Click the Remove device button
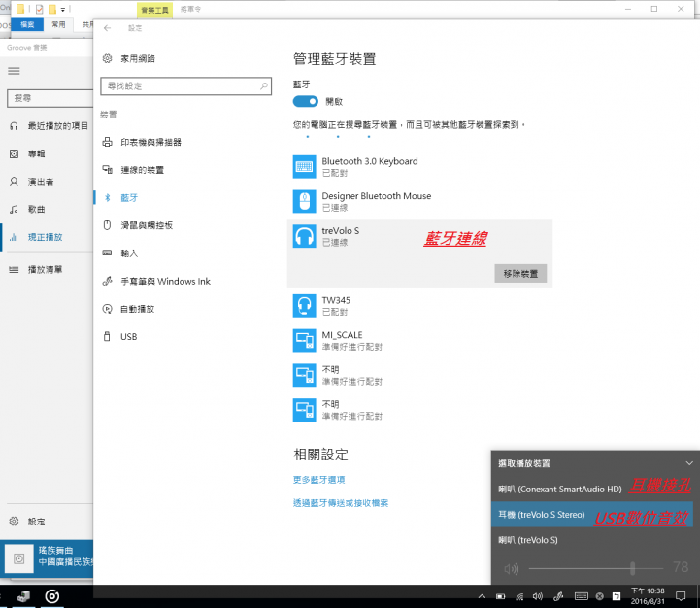The height and width of the screenshot is (608, 700). (520, 273)
